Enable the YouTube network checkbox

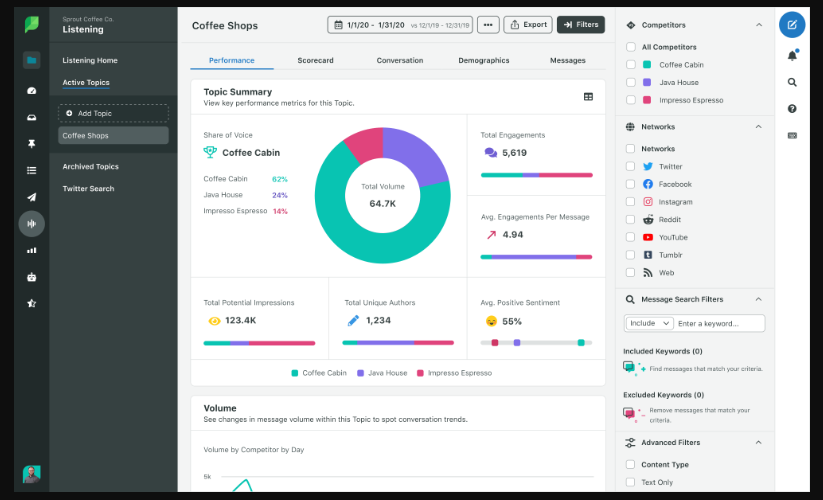630,237
